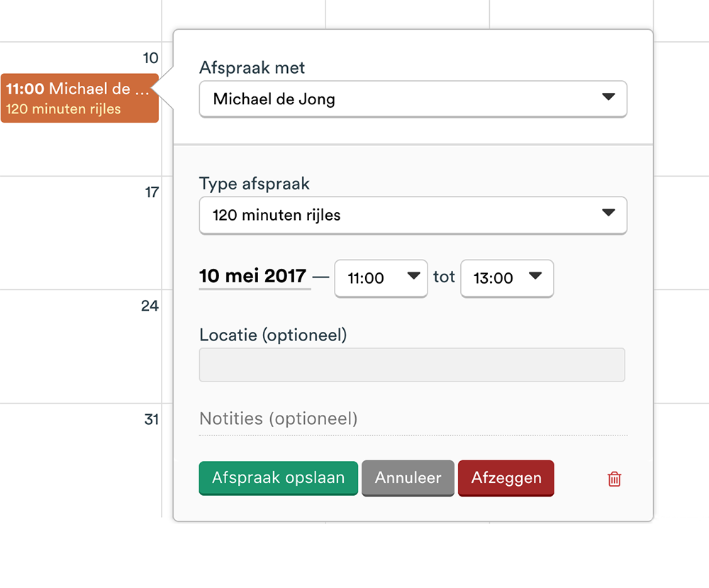
Task: Click the calendar day numbered 31
Action: point(151,419)
